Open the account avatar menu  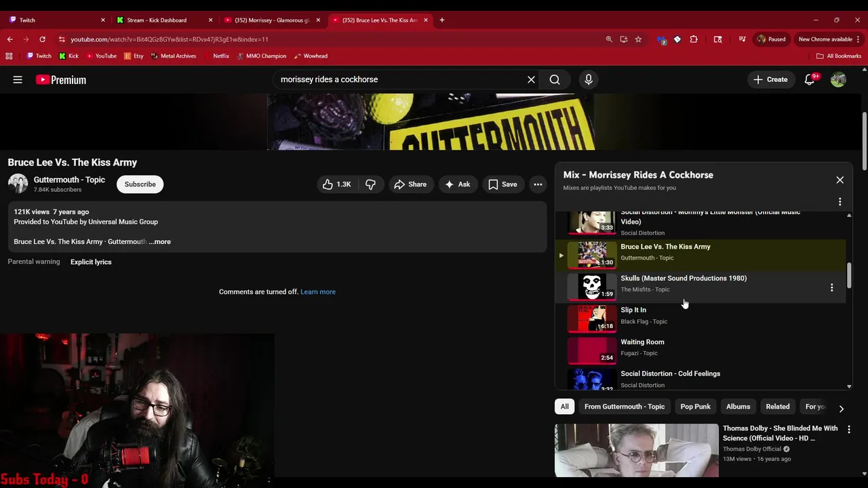click(x=838, y=79)
